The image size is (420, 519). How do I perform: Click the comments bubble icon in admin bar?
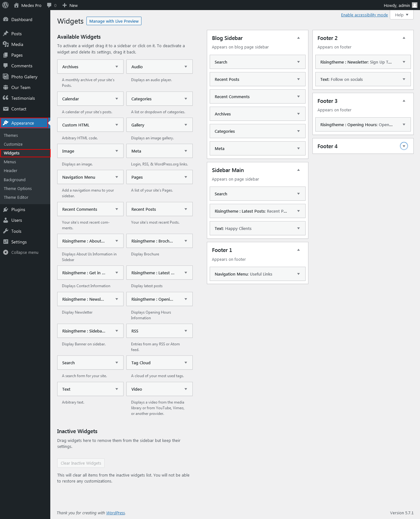pos(49,5)
